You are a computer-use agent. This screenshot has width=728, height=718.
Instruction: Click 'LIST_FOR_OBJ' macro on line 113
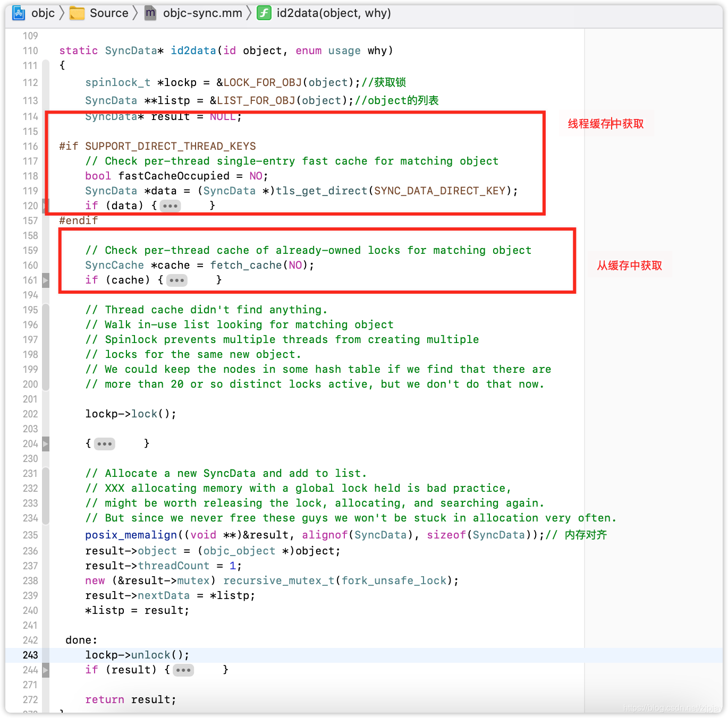point(256,100)
